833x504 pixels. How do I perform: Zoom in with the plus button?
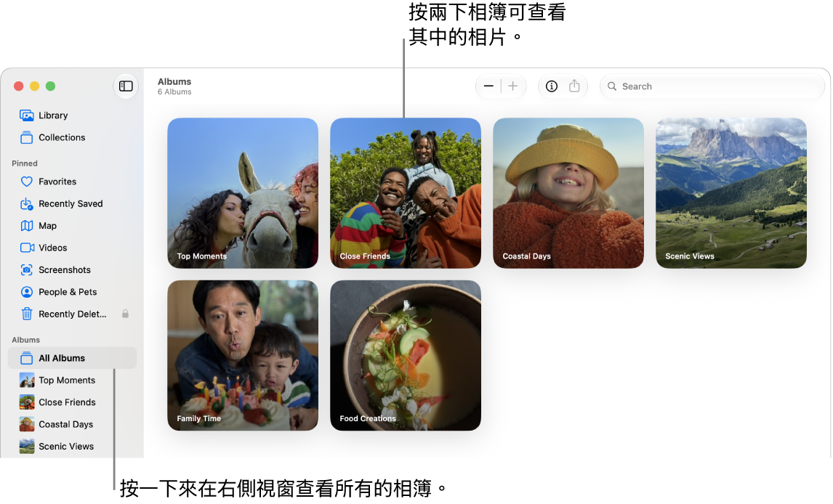pos(513,86)
